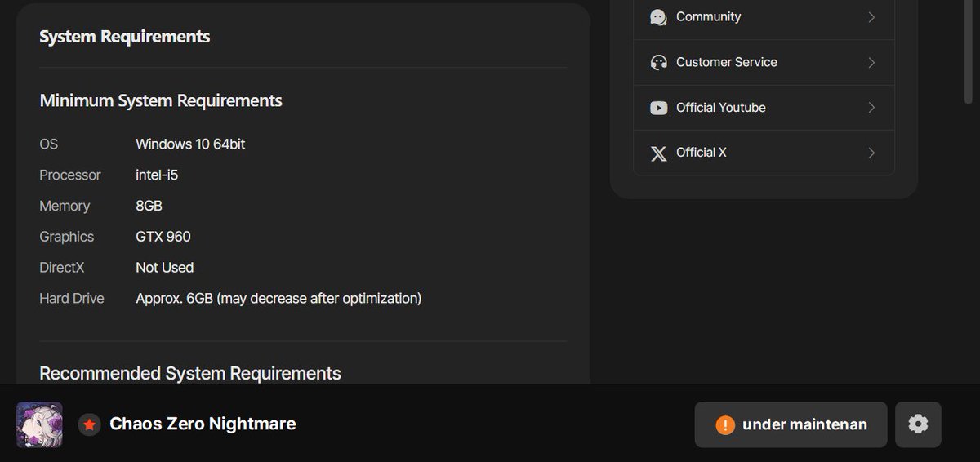Click the System Requirements heading

click(125, 37)
